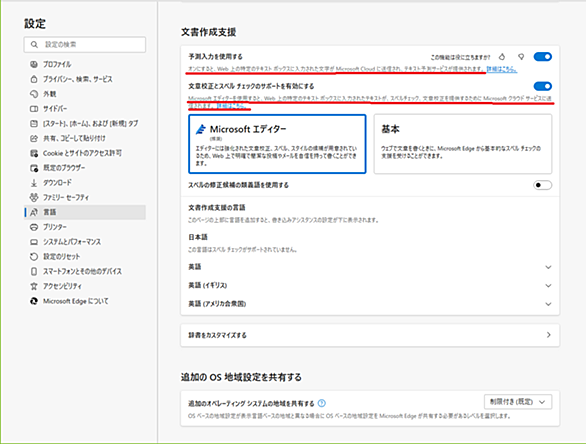
Task: Turn off the 予測入力を使用する switch
Action: [x=543, y=57]
